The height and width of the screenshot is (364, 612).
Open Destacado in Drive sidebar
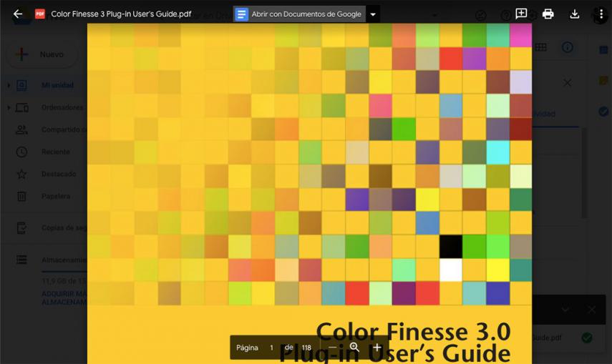(x=59, y=174)
